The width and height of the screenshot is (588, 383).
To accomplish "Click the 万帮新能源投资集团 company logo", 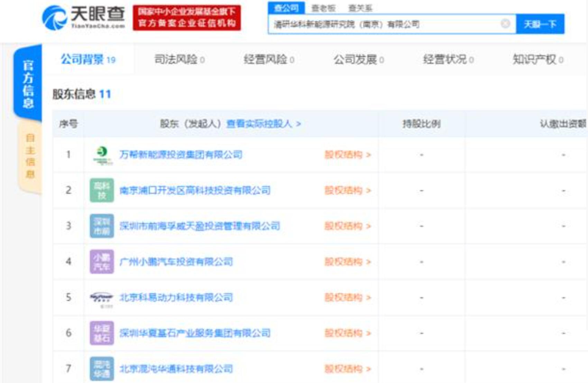I will 102,155.
